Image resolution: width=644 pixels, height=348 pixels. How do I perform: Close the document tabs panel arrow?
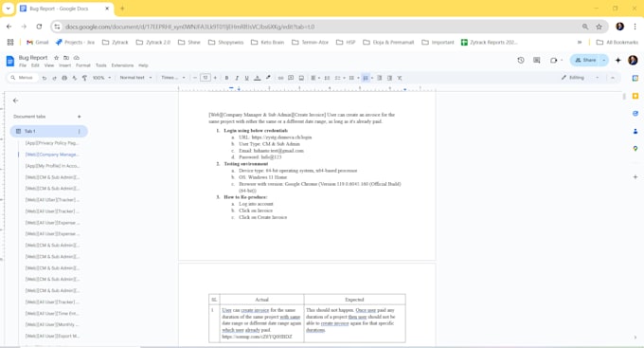point(15,101)
